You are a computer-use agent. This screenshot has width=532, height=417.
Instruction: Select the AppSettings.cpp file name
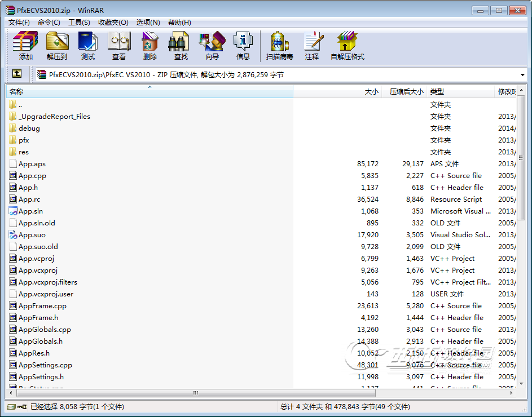tap(46, 365)
